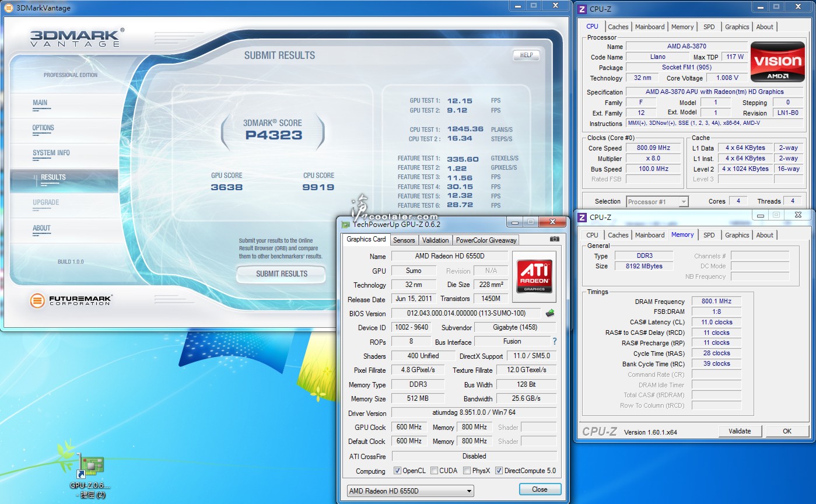Click the Close button in GPU-Z
This screenshot has height=504, width=816.
pyautogui.click(x=540, y=489)
